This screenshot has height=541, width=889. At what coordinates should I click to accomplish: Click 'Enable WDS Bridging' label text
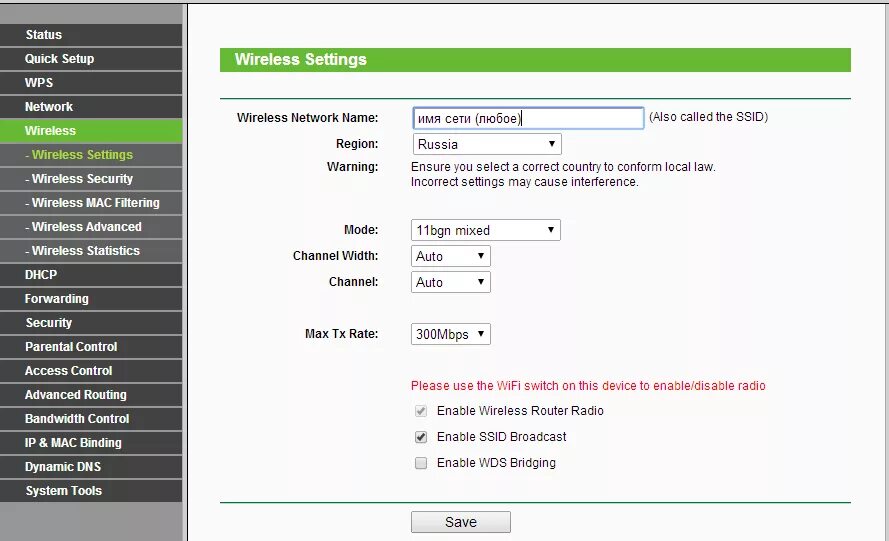[x=496, y=463]
